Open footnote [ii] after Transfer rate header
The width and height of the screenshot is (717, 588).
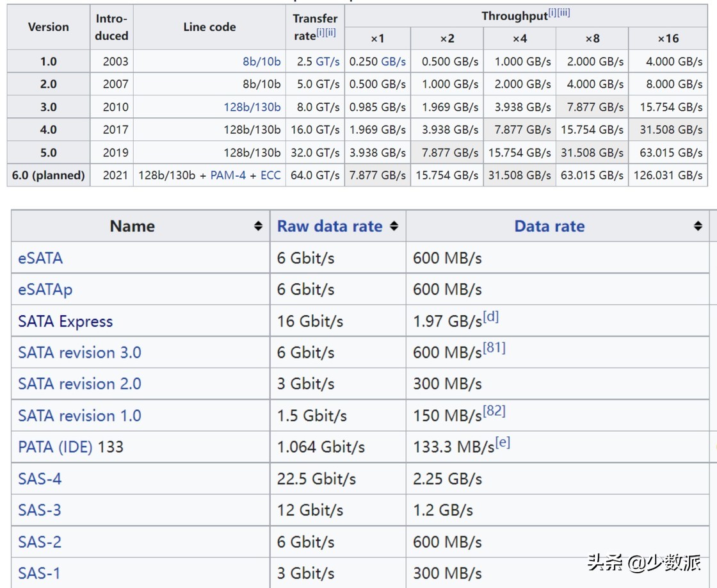pyautogui.click(x=330, y=33)
